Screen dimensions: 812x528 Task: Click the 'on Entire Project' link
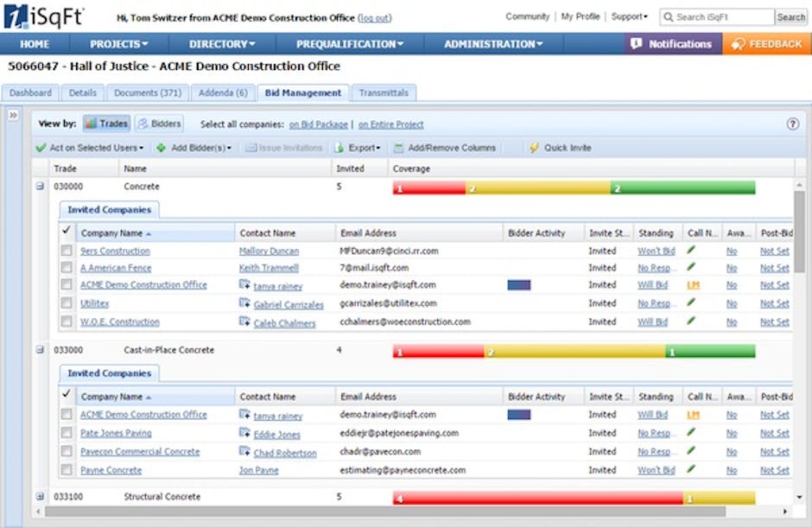pyautogui.click(x=392, y=124)
